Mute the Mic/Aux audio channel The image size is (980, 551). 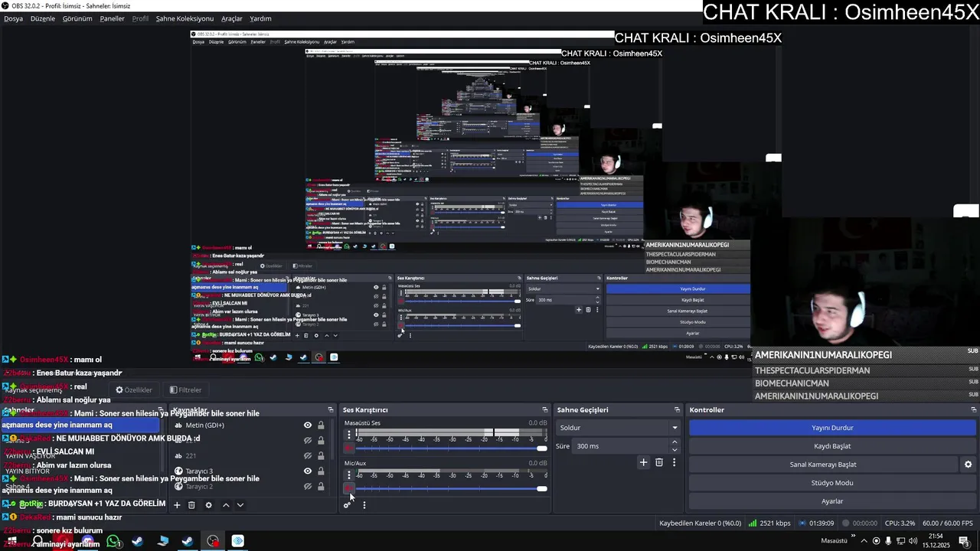349,488
